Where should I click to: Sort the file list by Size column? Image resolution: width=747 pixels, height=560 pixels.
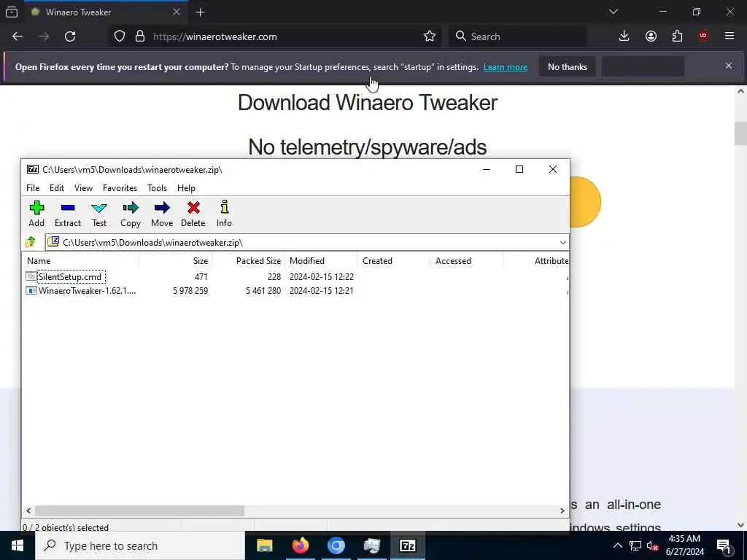coord(175,261)
